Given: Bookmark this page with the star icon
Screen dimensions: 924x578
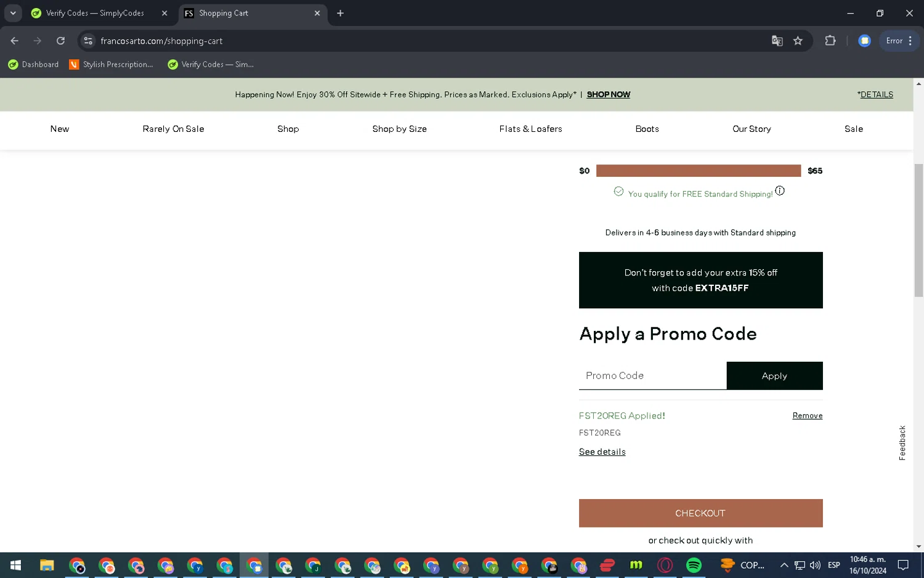Looking at the screenshot, I should coord(798,41).
